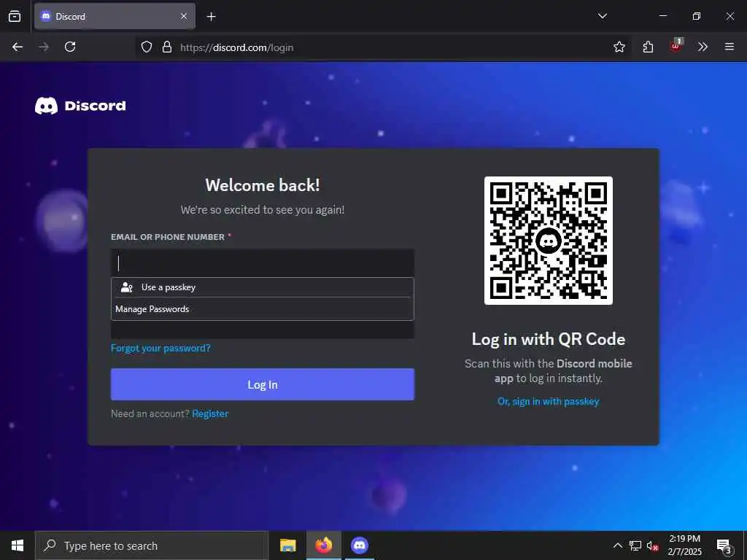Open Firefox View recent browsing icon

[15, 16]
